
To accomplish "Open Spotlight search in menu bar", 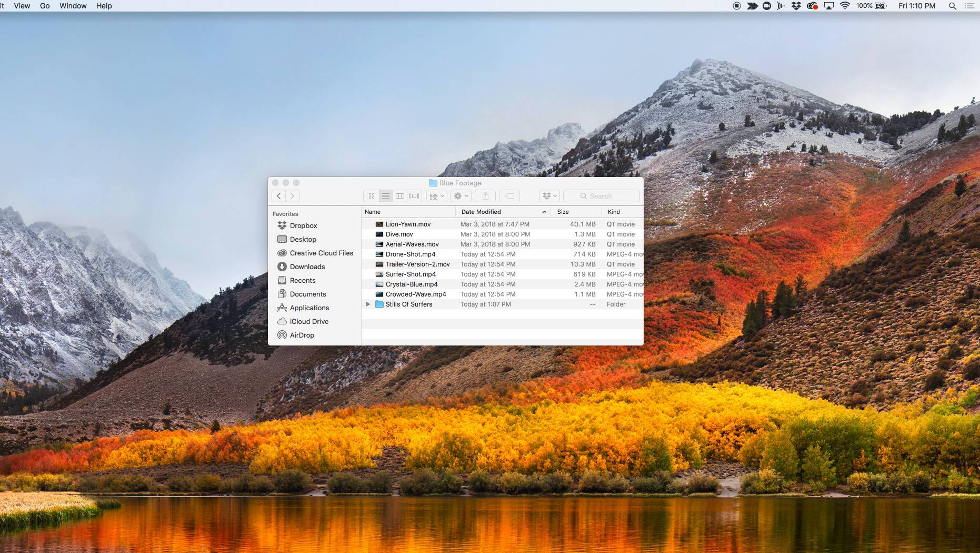I will coord(952,6).
